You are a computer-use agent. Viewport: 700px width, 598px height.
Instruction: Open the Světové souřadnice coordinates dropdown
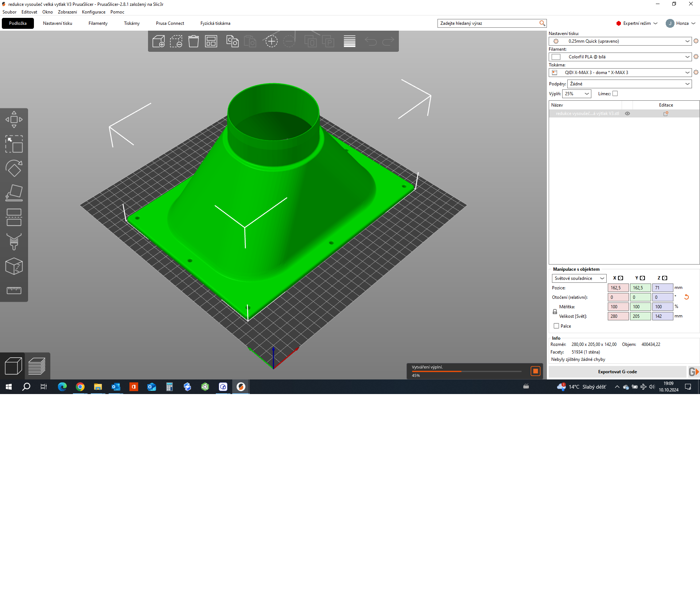coord(579,278)
